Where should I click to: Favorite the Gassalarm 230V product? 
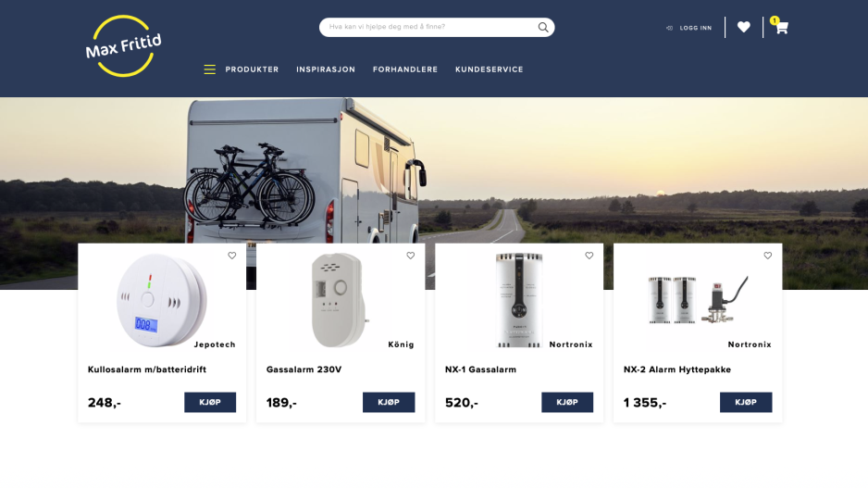point(411,256)
